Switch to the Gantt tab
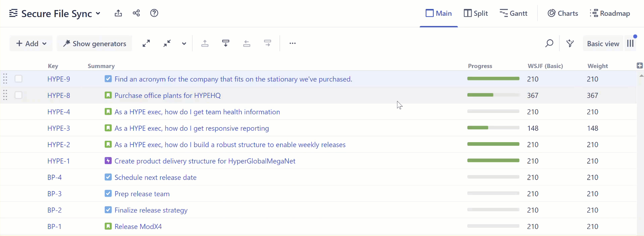Image resolution: width=644 pixels, height=236 pixels. pyautogui.click(x=513, y=13)
